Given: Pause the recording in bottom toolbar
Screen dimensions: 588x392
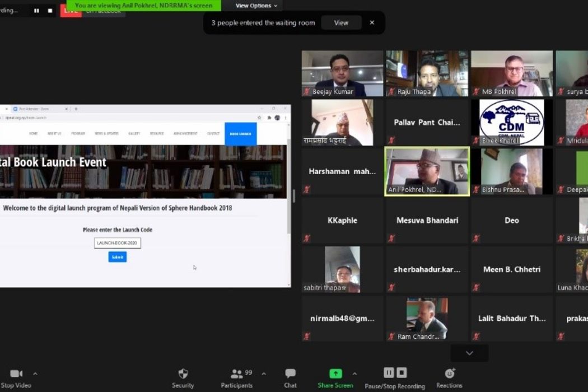Looking at the screenshot, I should 389,372.
